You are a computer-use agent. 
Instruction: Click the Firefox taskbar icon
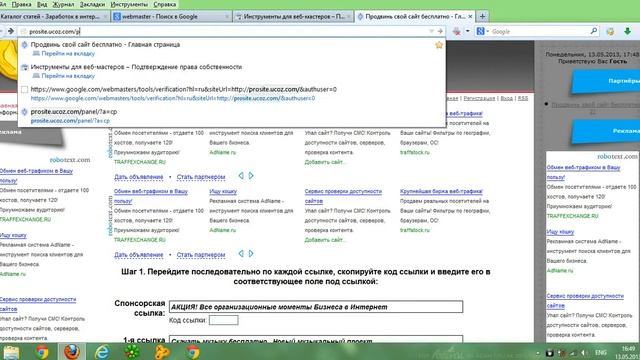coord(72,352)
